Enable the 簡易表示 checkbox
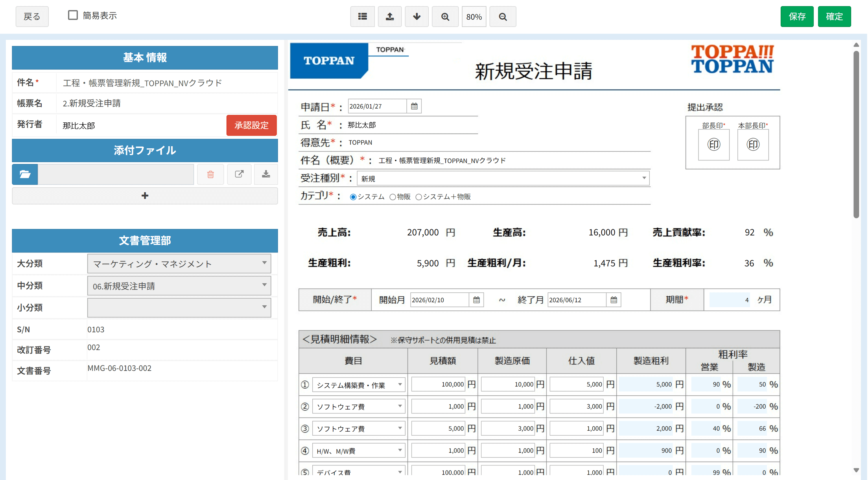 click(x=73, y=15)
